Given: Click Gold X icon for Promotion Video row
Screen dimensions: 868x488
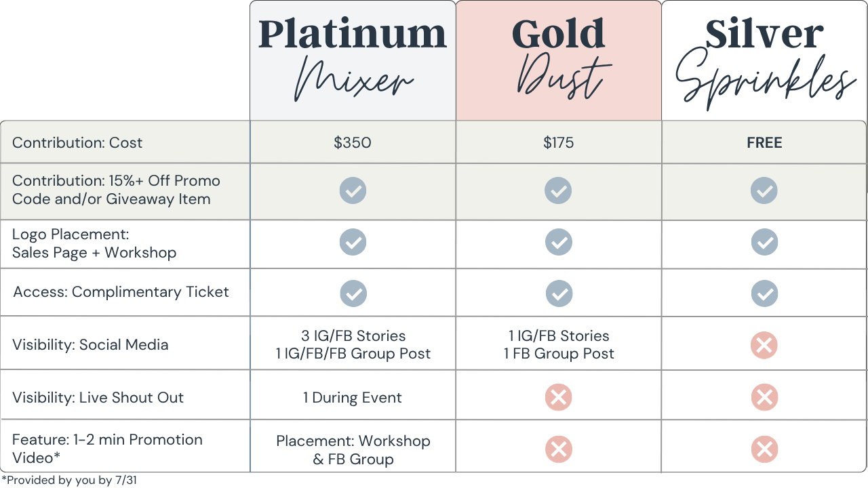Looking at the screenshot, I should (558, 449).
